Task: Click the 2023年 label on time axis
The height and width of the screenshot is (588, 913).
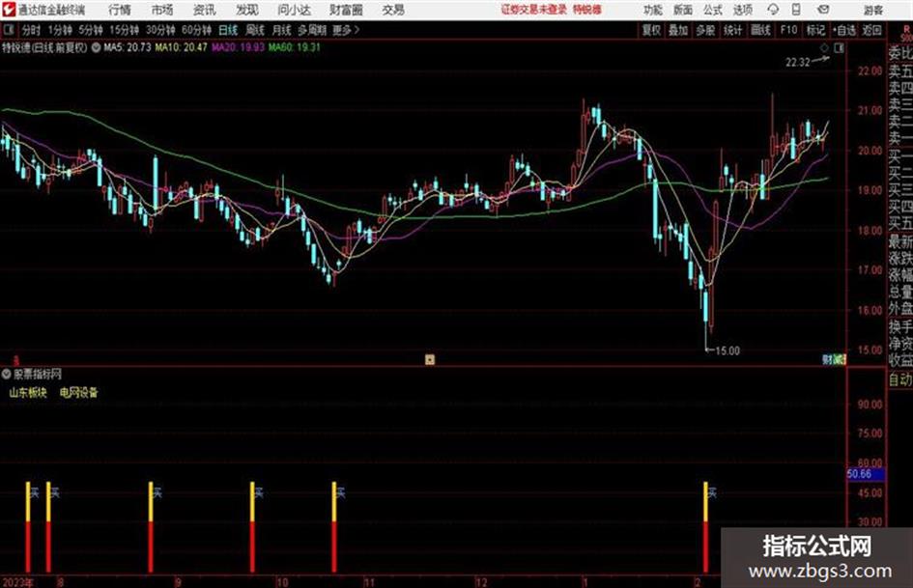Action: pyautogui.click(x=17, y=582)
